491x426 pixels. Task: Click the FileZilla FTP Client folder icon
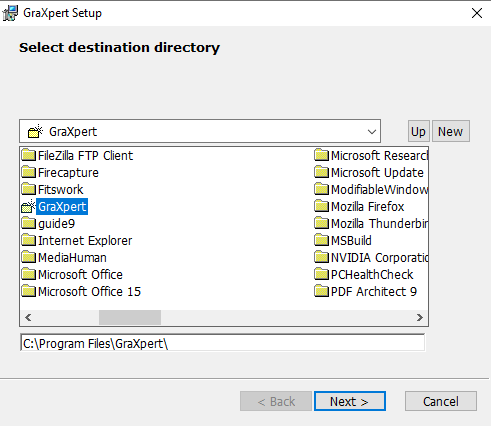click(x=29, y=155)
